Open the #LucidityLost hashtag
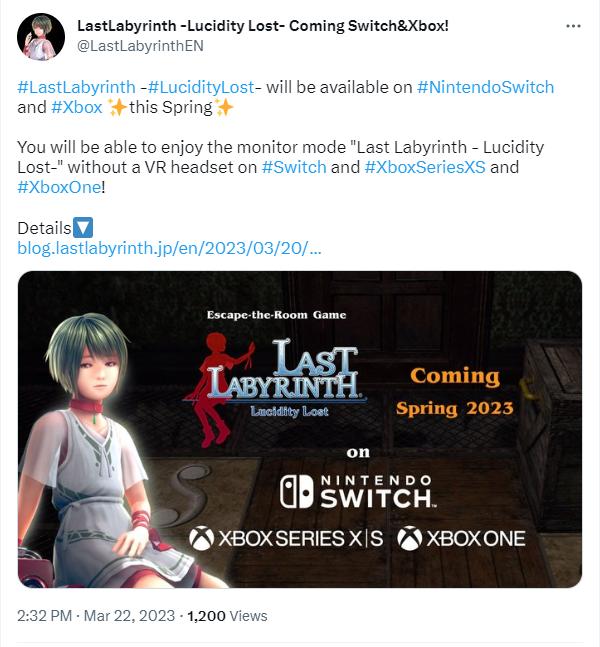600x647 pixels. click(x=201, y=87)
